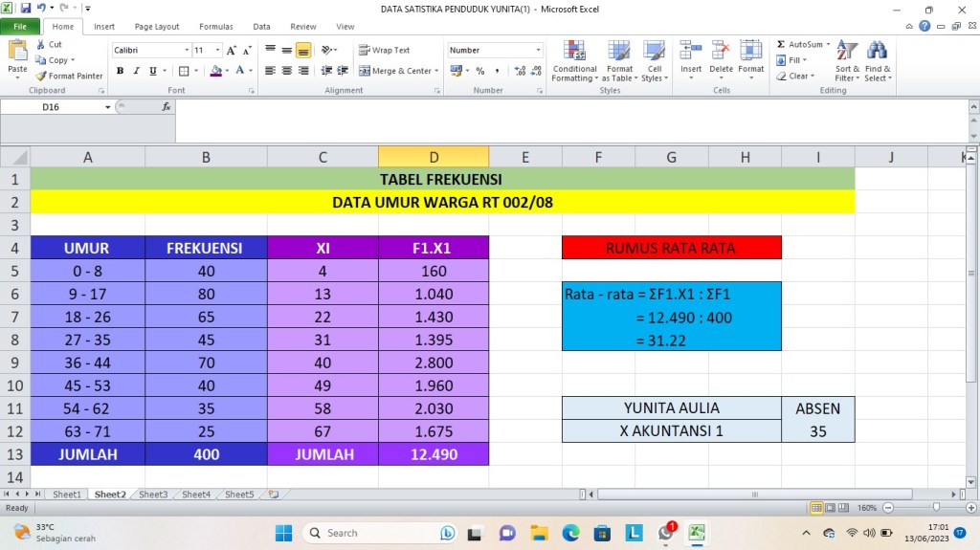Open Conditional Formatting options
Viewport: 980px width, 550px height.
(x=574, y=52)
